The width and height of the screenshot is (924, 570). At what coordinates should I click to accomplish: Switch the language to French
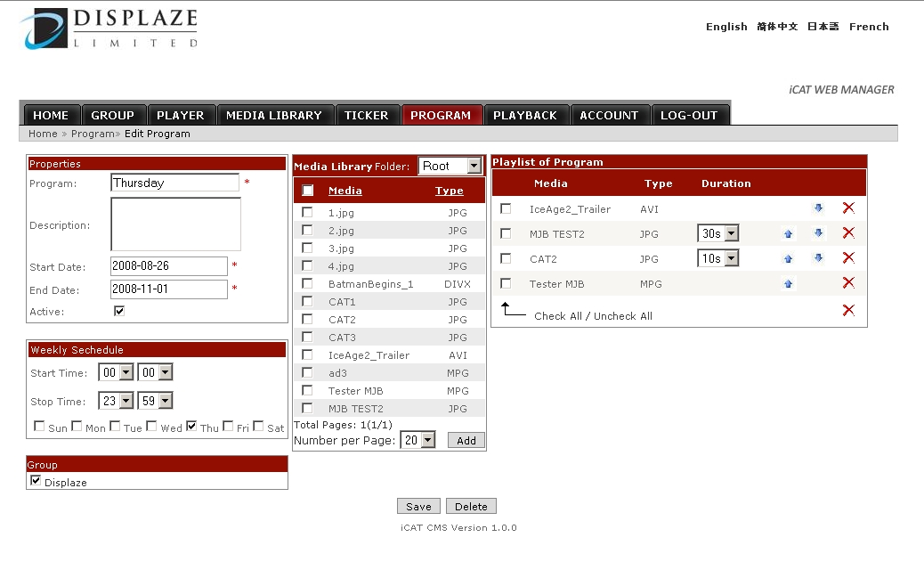coord(869,27)
